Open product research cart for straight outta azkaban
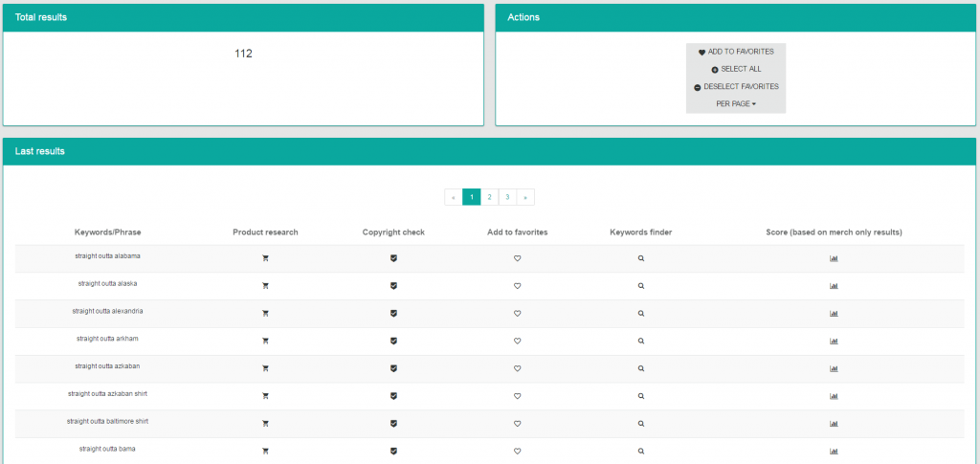Image resolution: width=980 pixels, height=464 pixels. click(265, 368)
